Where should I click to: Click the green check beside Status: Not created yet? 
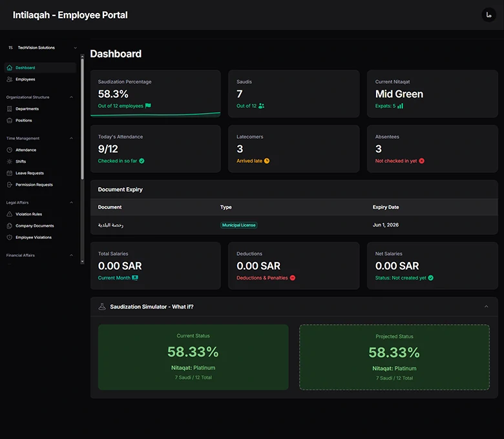coord(431,278)
